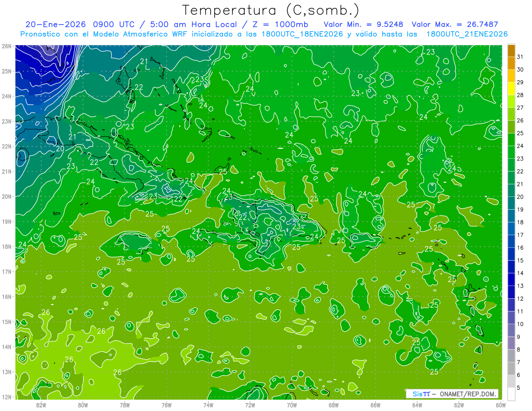
Task: Click the 78W longitude axis label
Action: 125,405
